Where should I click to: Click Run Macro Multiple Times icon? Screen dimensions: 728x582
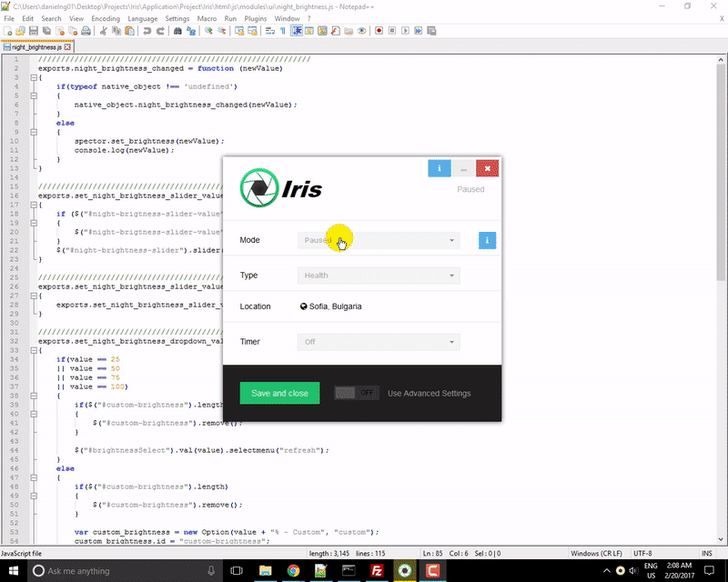[419, 31]
